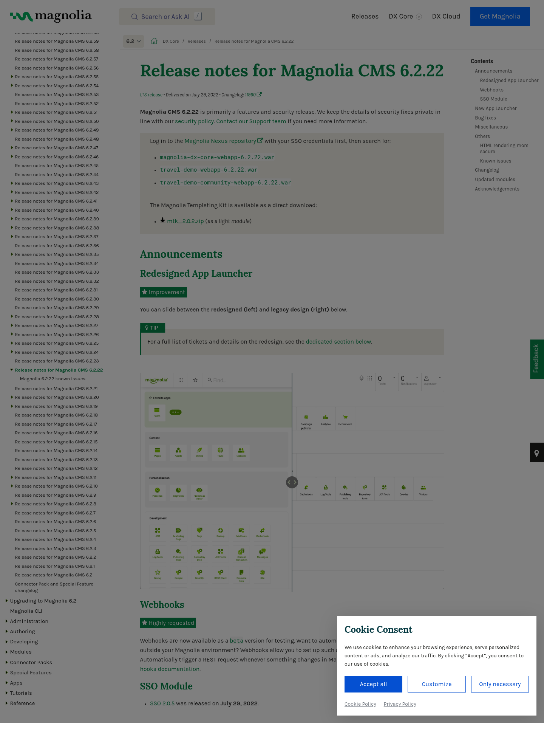This screenshot has height=756, width=544.
Task: Expand the Connector Packs section
Action: (x=6, y=662)
